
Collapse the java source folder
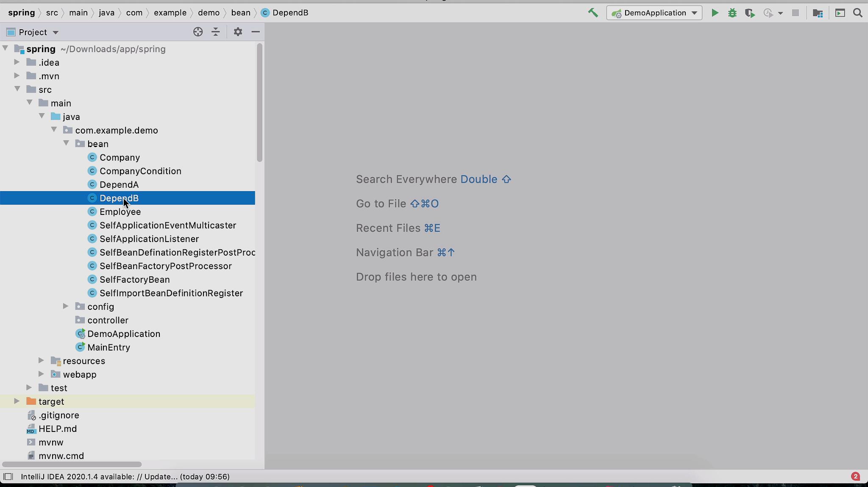[42, 116]
